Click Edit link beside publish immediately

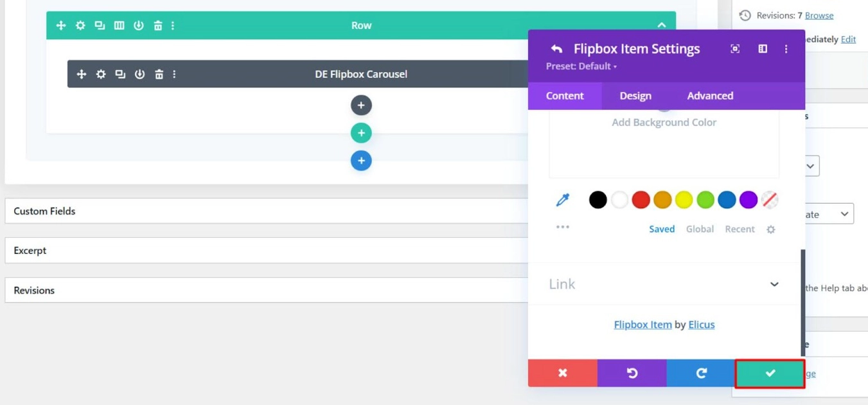click(849, 39)
